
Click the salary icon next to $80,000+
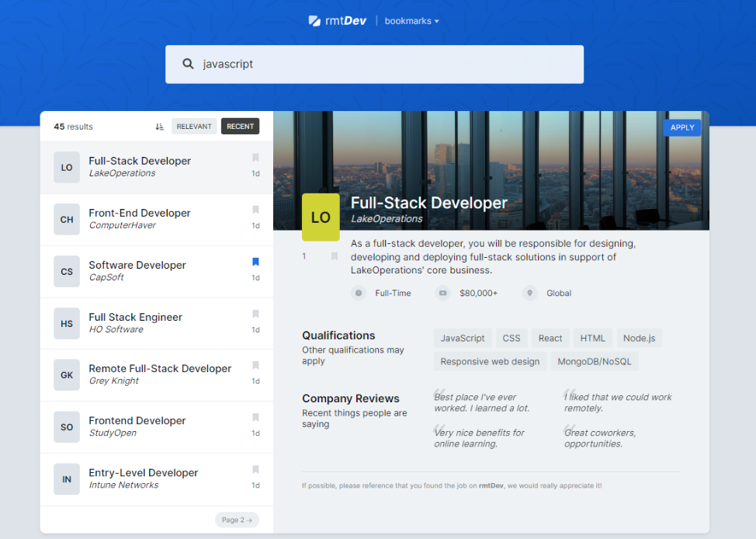point(442,293)
